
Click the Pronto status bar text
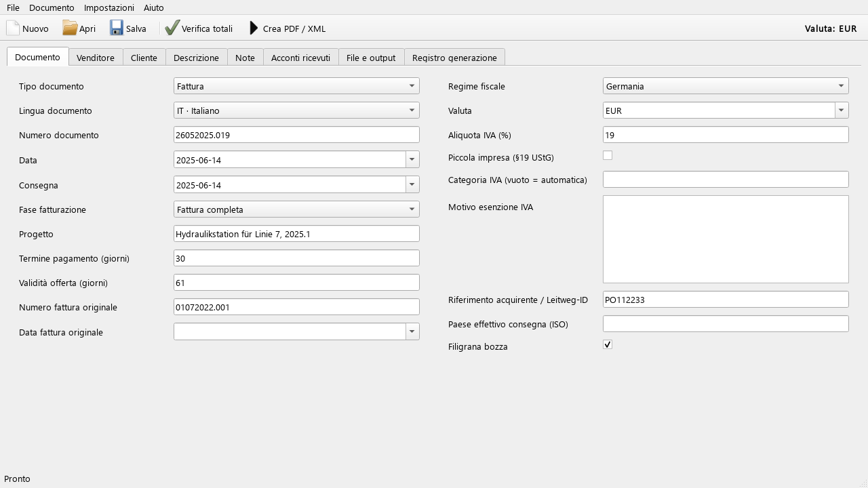[17, 479]
